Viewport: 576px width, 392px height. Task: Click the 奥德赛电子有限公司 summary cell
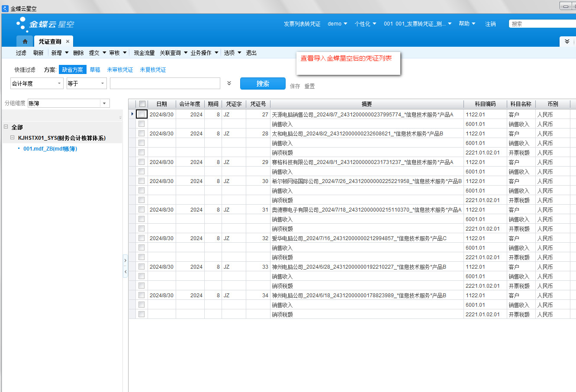click(x=367, y=210)
